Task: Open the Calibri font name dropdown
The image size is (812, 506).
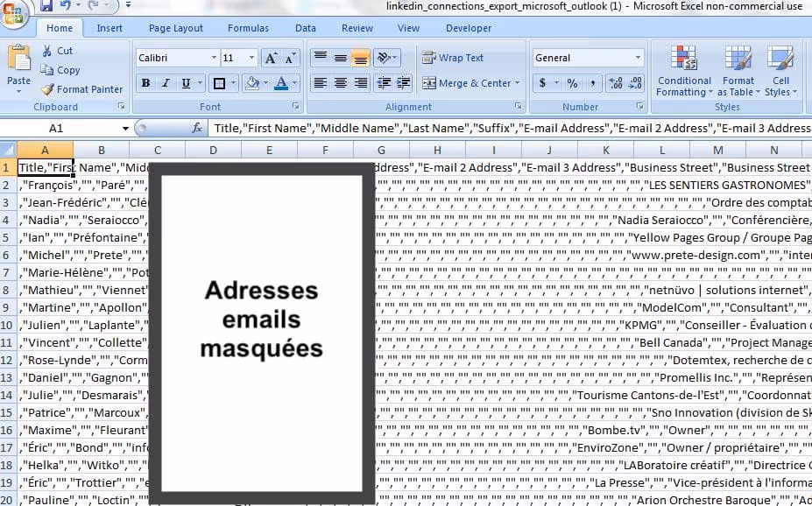Action: coord(214,57)
